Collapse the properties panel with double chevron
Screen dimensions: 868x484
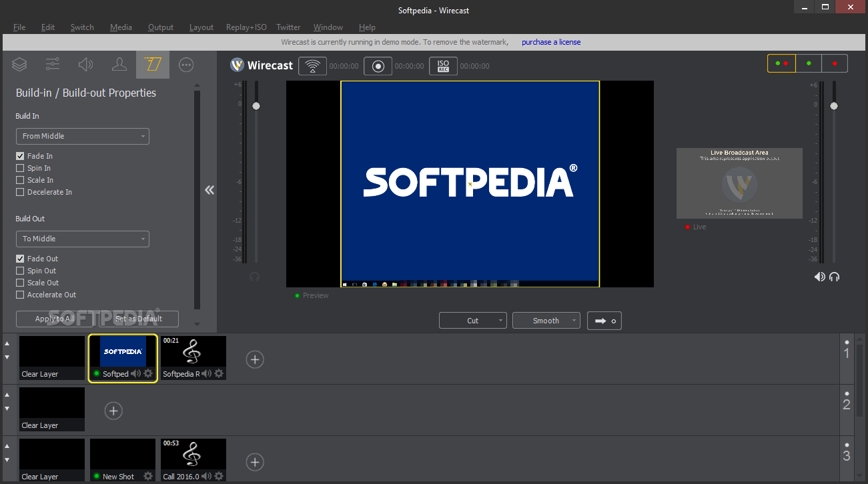[x=209, y=190]
